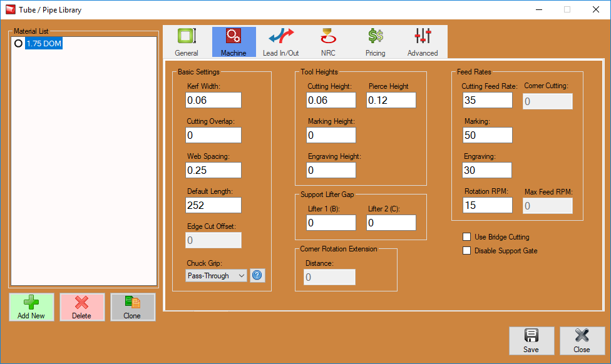The width and height of the screenshot is (611, 364).
Task: Switch to the Lead In/Out tab
Action: pos(281,42)
